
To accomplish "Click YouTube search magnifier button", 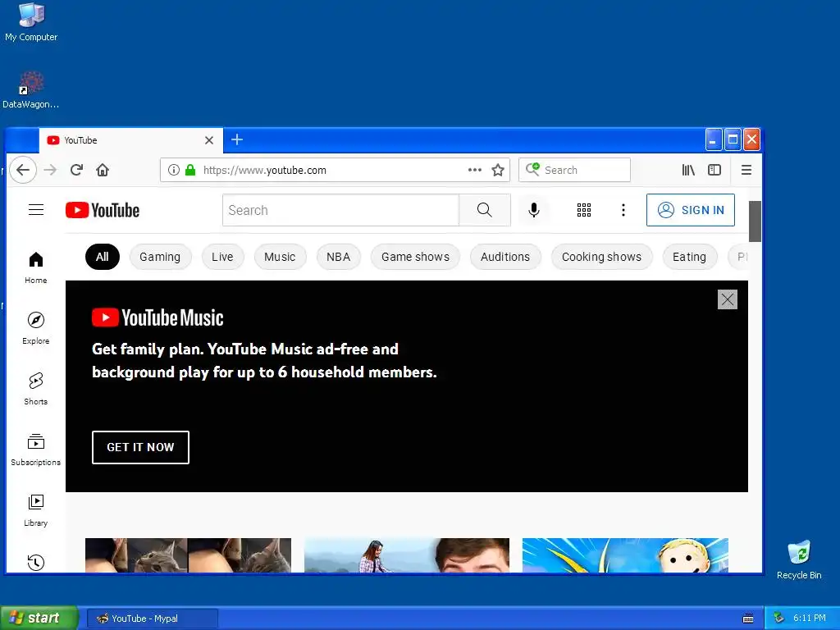I will (x=484, y=210).
